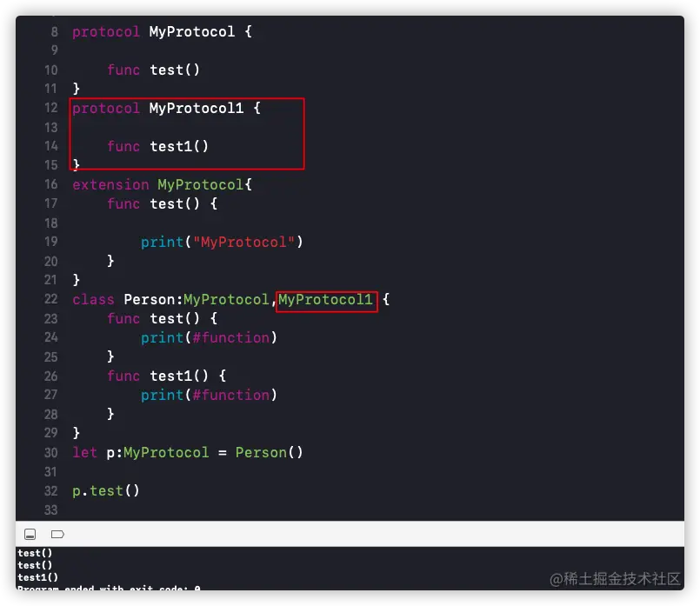This screenshot has height=606, width=700.
Task: Click gutter line number 23
Action: click(51, 318)
